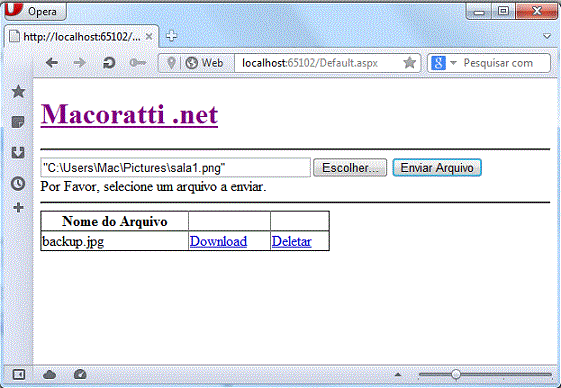Click the Deletar link for backup.jpg
Image resolution: width=561 pixels, height=388 pixels.
click(x=292, y=241)
